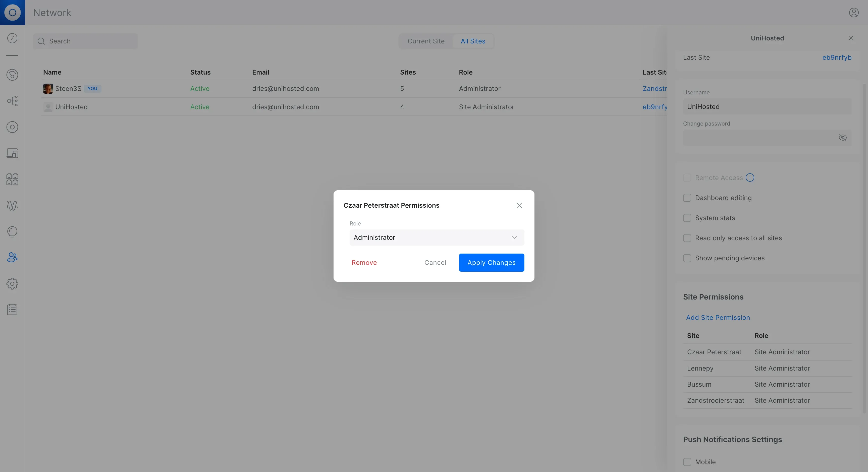Check the System stats checkbox
The image size is (868, 472).
click(687, 218)
